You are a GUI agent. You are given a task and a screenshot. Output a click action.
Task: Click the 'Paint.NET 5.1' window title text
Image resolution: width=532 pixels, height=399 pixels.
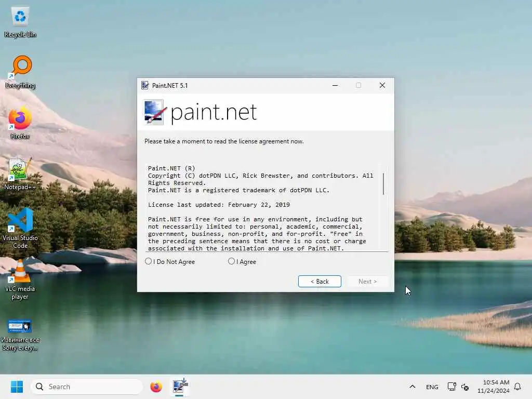(x=170, y=86)
